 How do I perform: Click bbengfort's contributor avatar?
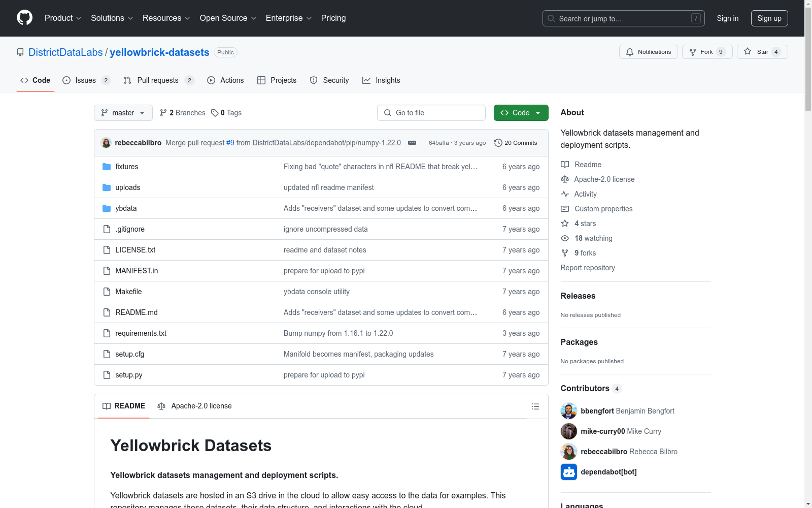point(569,411)
